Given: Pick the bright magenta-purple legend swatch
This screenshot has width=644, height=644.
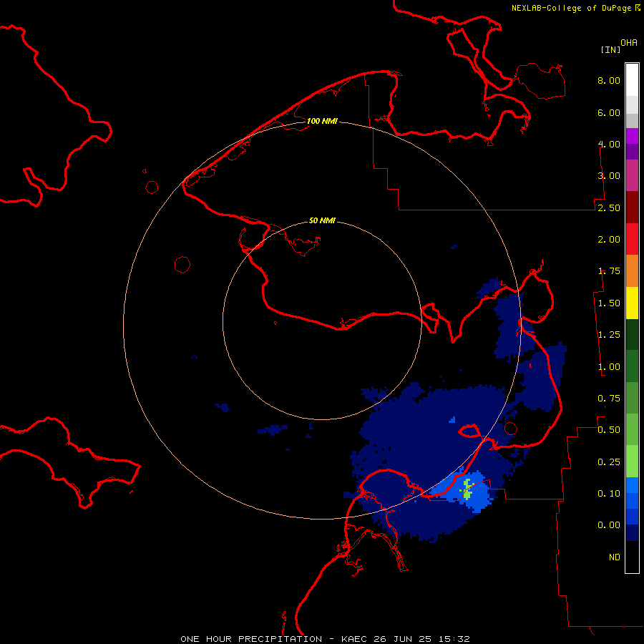Looking at the screenshot, I should point(632,136).
